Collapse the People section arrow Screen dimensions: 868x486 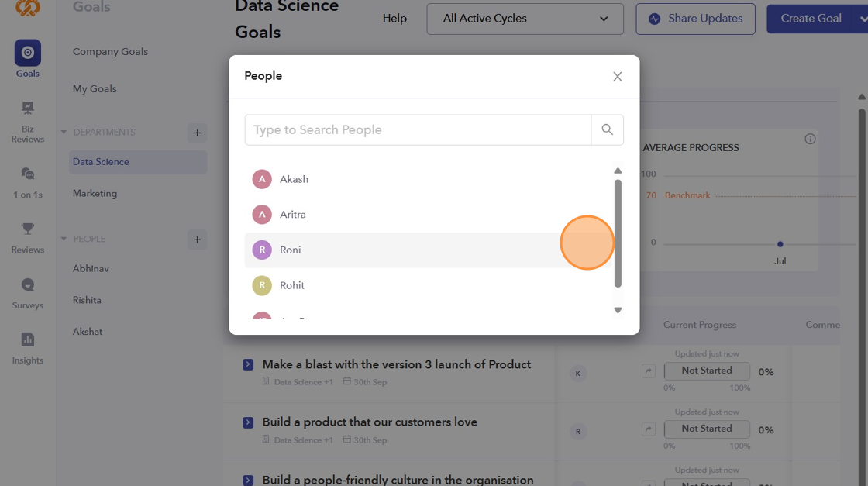click(x=64, y=240)
